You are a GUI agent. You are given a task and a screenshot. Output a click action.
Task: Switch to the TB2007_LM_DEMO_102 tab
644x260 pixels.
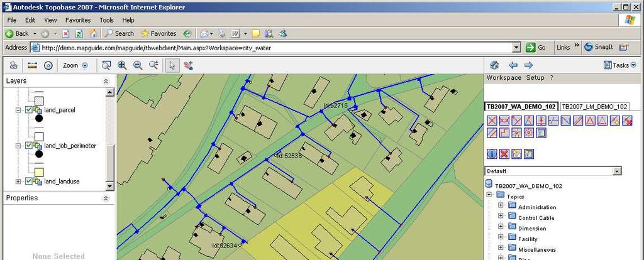(594, 106)
